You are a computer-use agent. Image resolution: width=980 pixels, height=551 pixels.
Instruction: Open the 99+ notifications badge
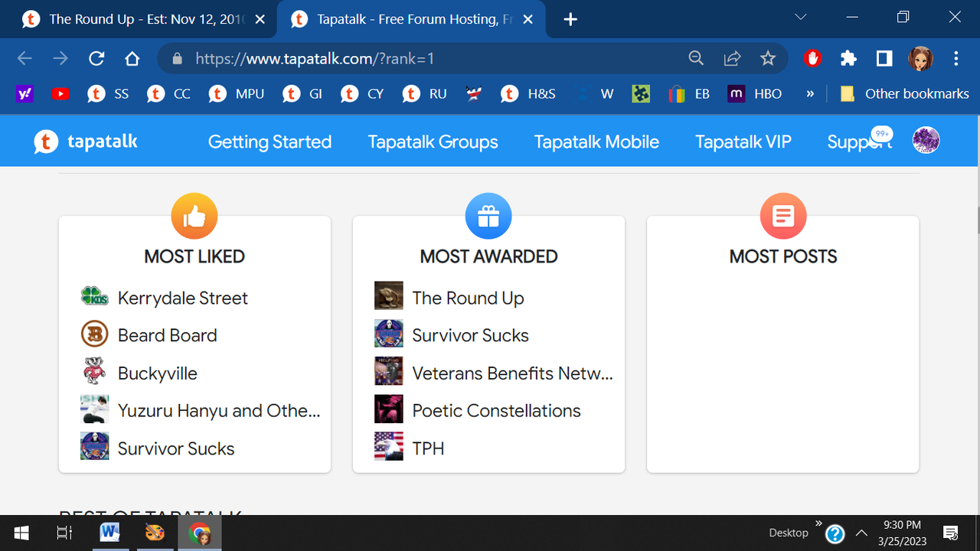click(882, 134)
